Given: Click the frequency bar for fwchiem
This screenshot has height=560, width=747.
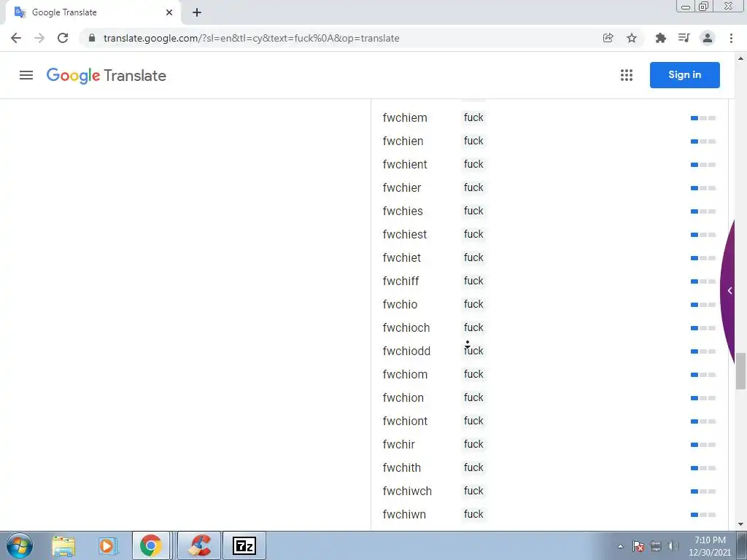Looking at the screenshot, I should click(x=703, y=118).
